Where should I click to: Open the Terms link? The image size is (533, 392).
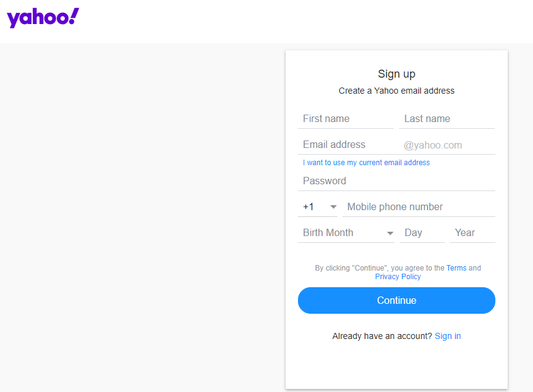tap(457, 268)
